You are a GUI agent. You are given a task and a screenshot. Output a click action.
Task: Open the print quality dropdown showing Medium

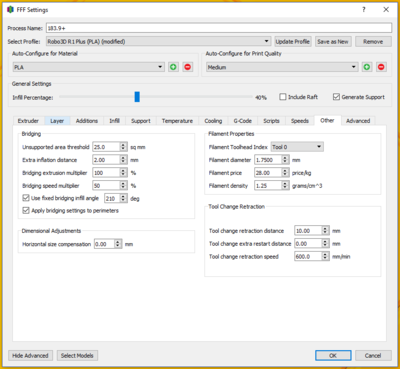(x=282, y=67)
